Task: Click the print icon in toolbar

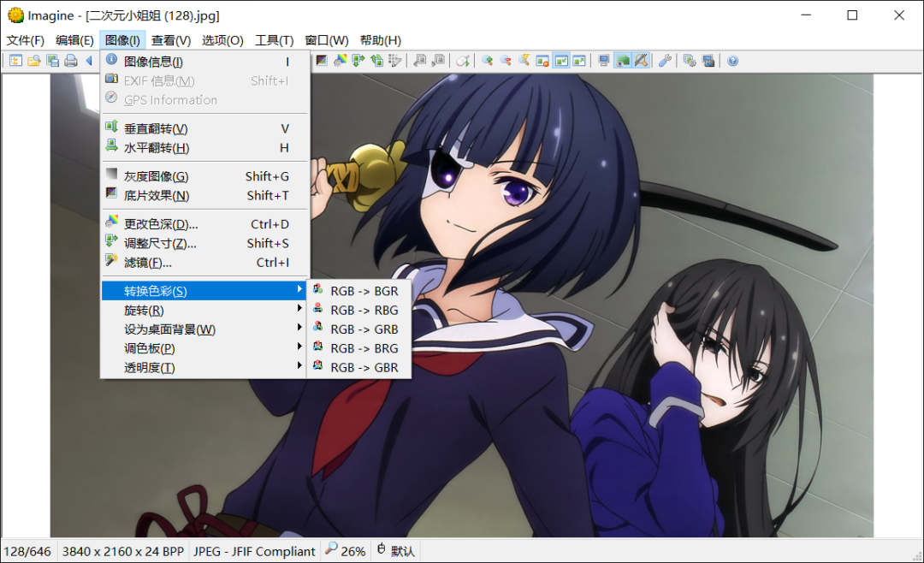Action: (x=71, y=61)
